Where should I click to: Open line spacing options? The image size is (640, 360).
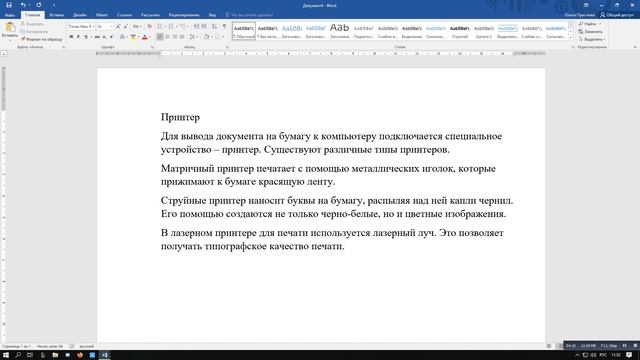(192, 37)
